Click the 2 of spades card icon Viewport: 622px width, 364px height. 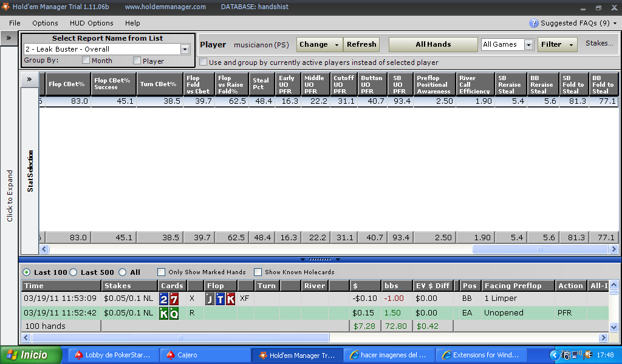pos(164,298)
